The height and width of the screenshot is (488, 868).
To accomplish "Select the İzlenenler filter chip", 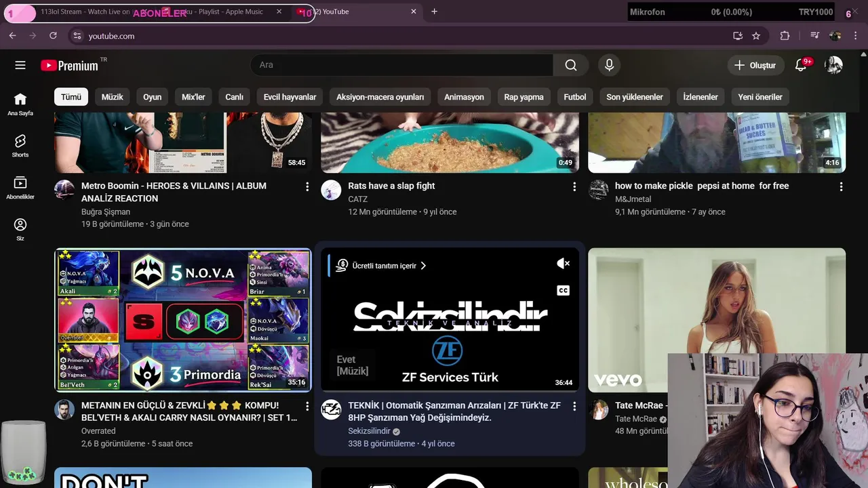I will (701, 97).
